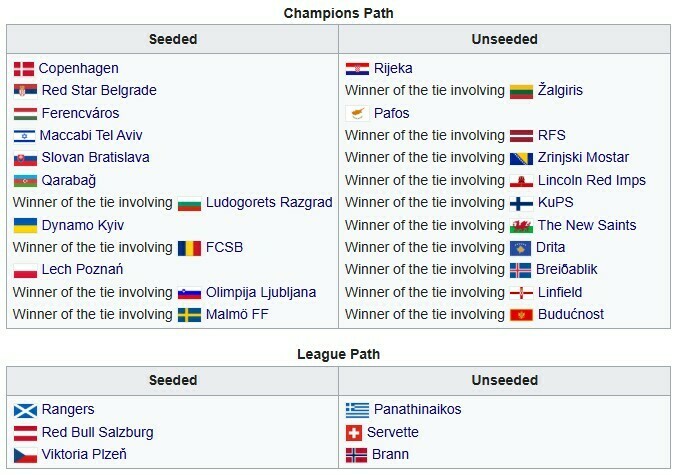Click the Switzerland flag next to Servette
The image size is (676, 475).
click(x=353, y=433)
